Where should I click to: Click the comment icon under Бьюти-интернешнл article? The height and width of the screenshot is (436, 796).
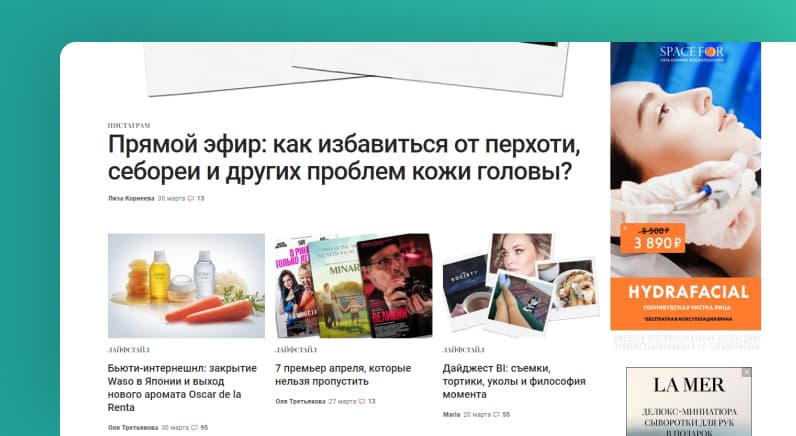(x=194, y=428)
